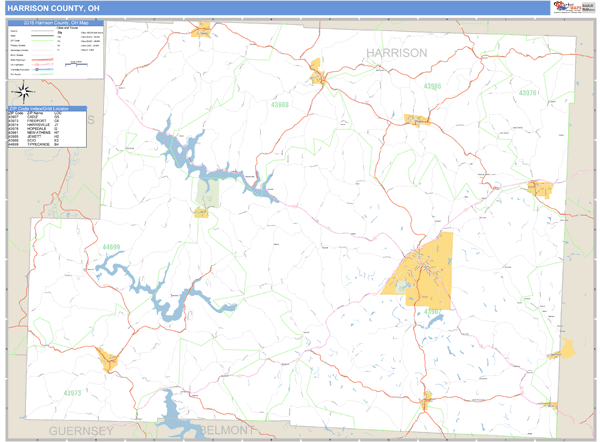Select the gray HARRISON county name label
Screen dimensions: 600x442
396,52
